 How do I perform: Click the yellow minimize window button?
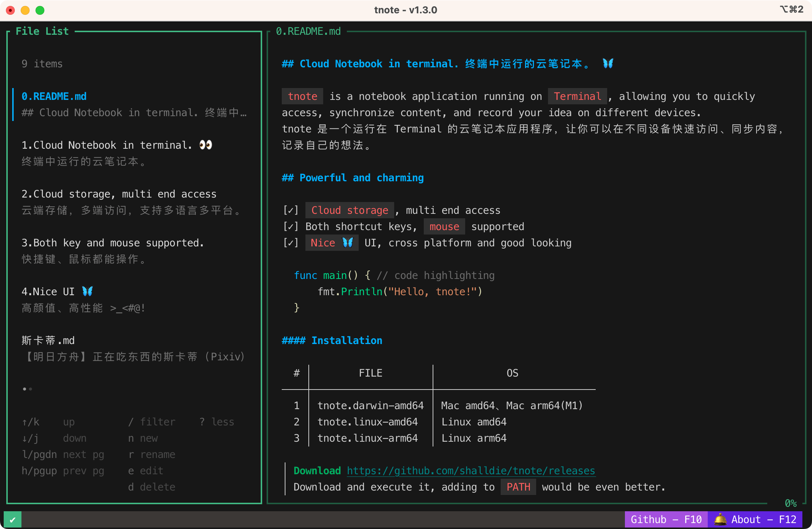[x=25, y=10]
